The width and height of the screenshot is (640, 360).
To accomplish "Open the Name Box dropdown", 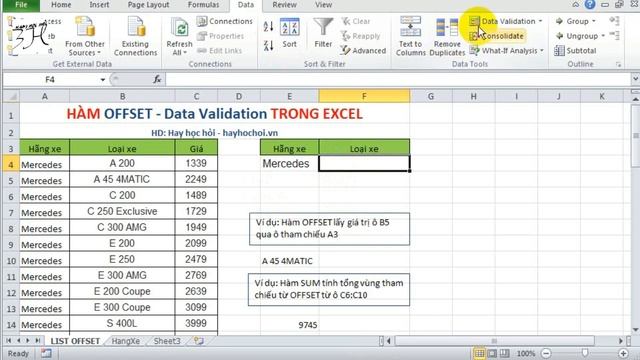I will tap(102, 80).
